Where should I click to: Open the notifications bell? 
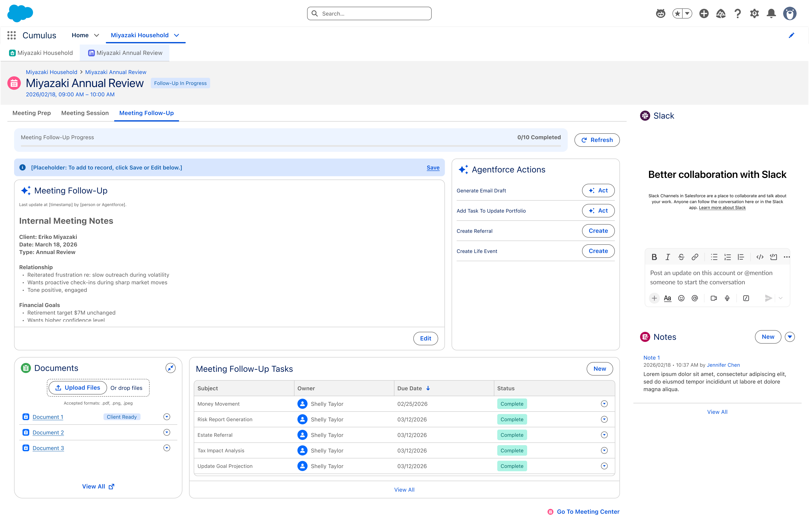pyautogui.click(x=771, y=14)
